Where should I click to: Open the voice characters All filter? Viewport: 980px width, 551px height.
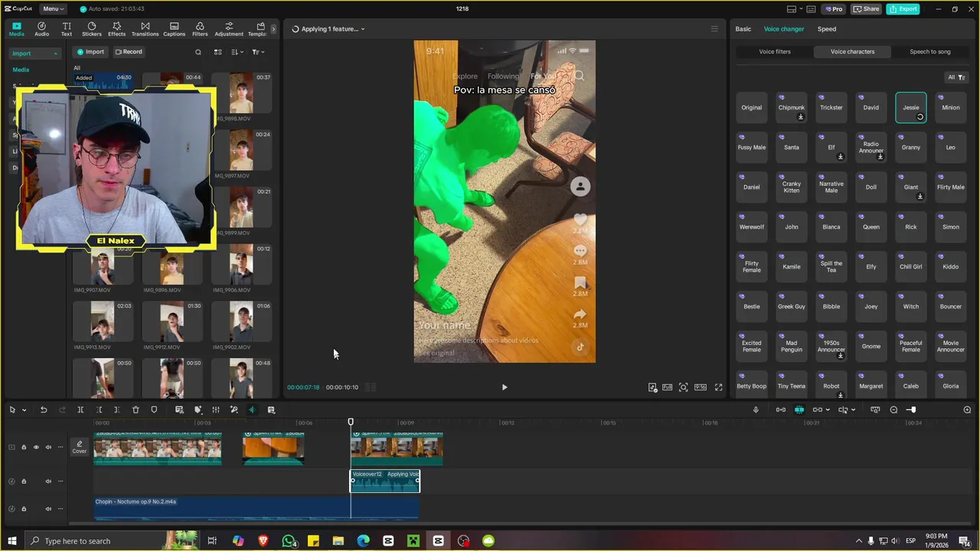click(956, 77)
